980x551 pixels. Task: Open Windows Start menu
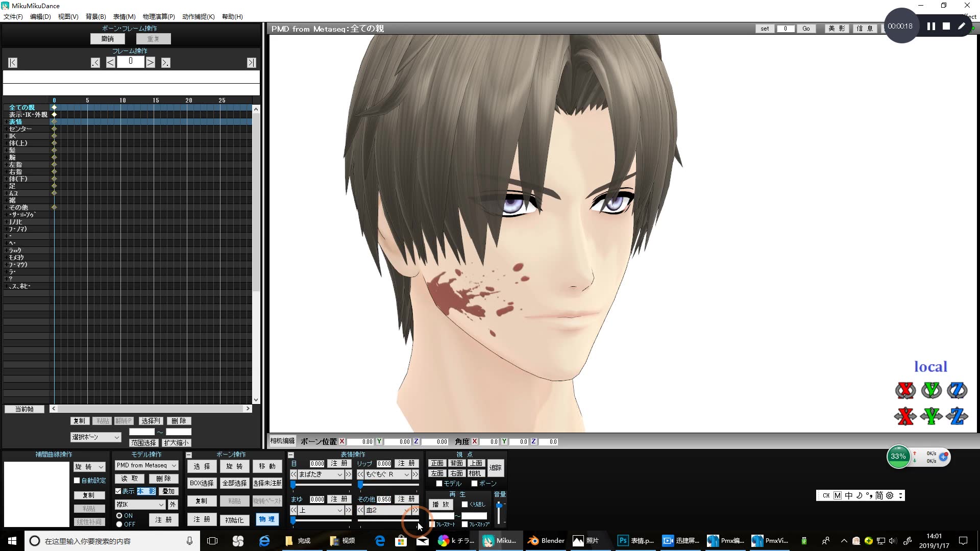pos(12,541)
